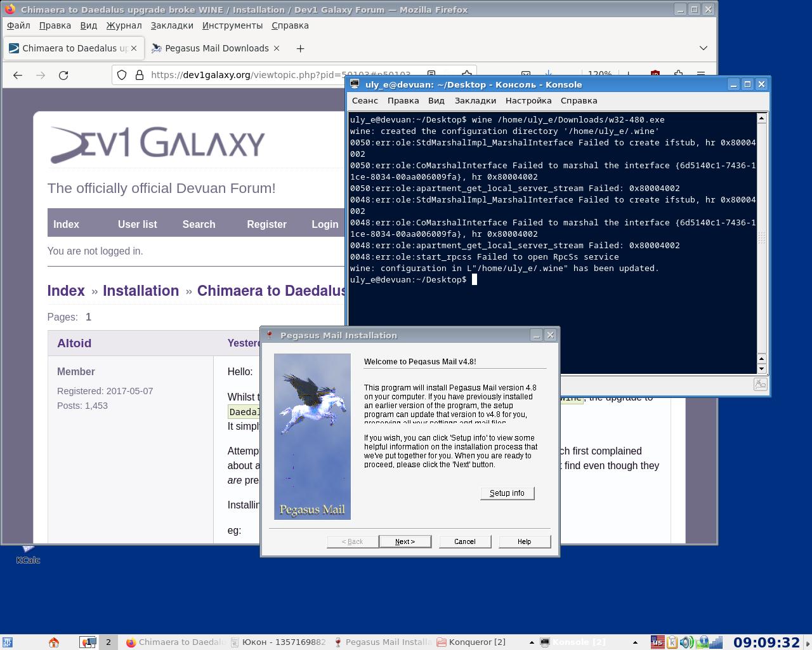Click the wine glass icon in installer title
Viewport: 812px width, 650px height.
point(270,335)
